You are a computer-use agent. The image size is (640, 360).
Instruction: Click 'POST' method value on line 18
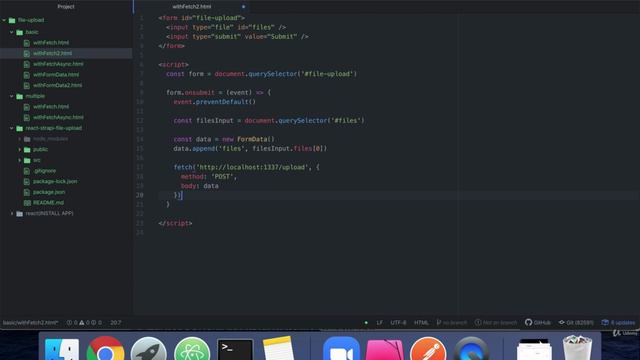point(222,176)
